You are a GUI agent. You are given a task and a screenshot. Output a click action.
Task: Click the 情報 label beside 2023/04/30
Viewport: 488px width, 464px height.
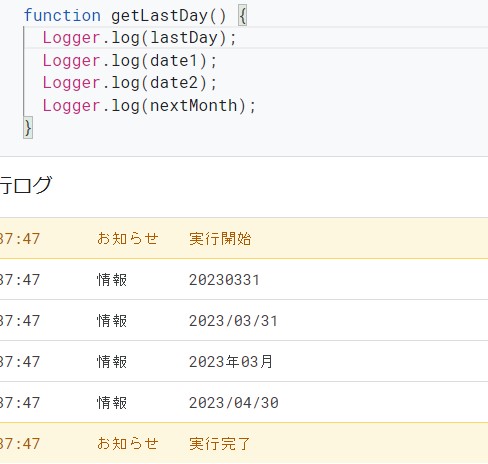[112, 403]
